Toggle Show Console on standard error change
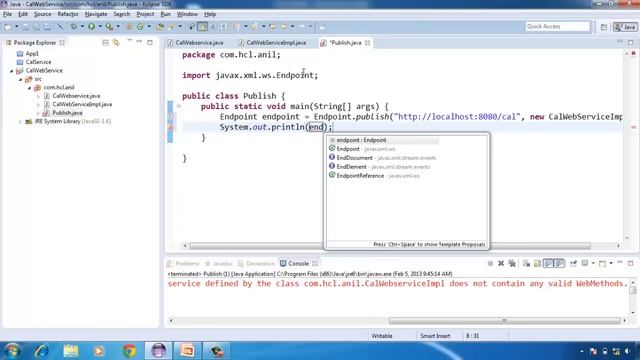Viewport: 640px width, 360px height. [x=559, y=263]
